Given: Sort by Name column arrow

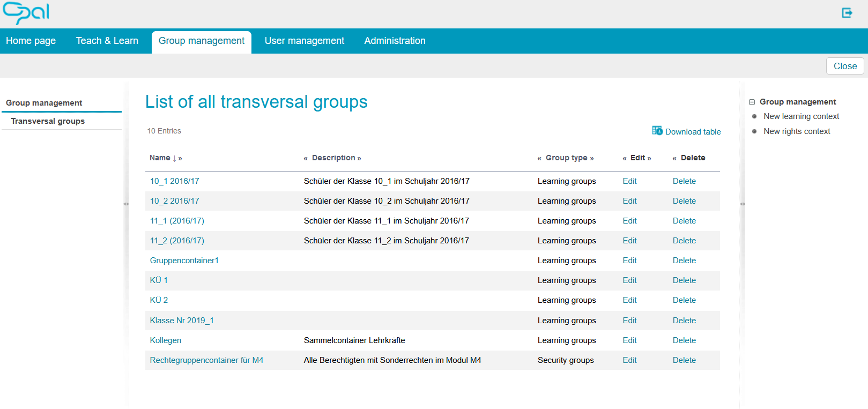Looking at the screenshot, I should tap(175, 158).
